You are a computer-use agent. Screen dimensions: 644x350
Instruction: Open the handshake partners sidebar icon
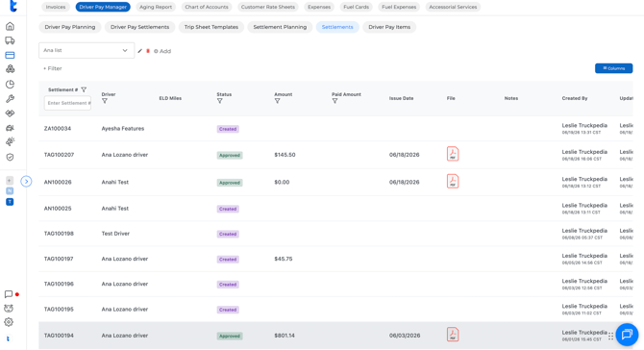pyautogui.click(x=10, y=113)
